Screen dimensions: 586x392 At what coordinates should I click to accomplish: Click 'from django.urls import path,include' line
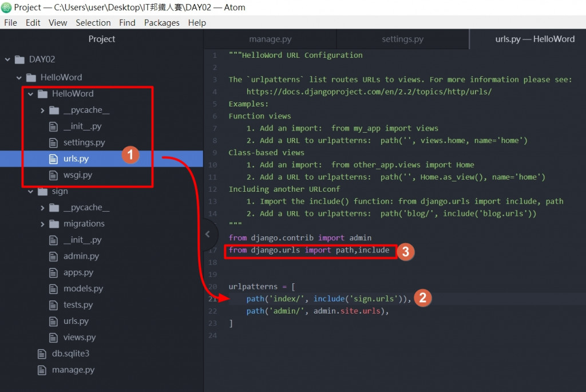coord(308,251)
